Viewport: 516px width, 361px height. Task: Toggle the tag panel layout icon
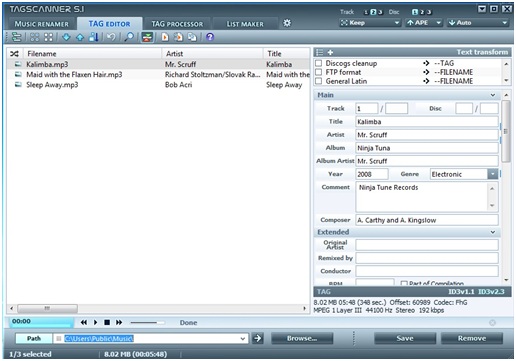click(x=147, y=37)
